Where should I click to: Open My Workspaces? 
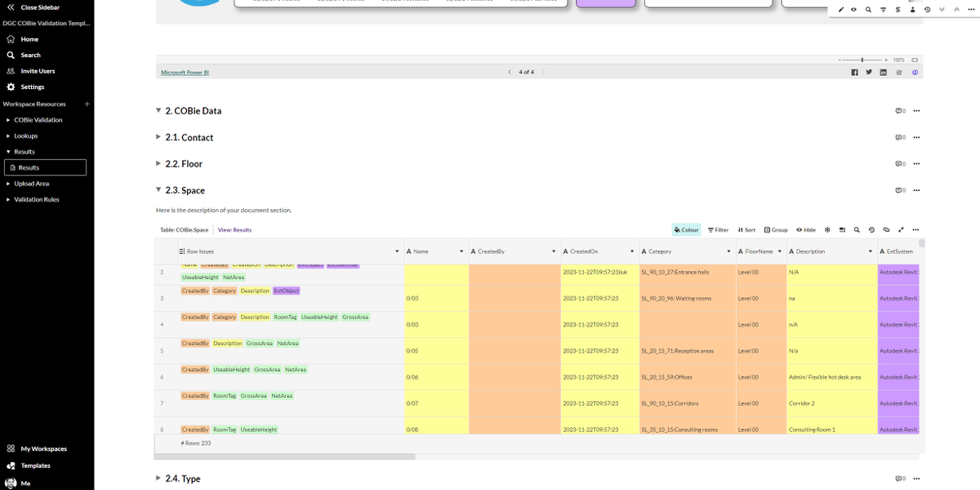pyautogui.click(x=37, y=448)
